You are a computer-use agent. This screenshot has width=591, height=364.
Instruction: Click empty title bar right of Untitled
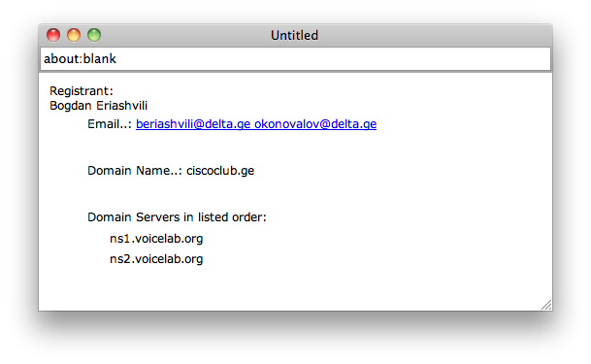(434, 35)
